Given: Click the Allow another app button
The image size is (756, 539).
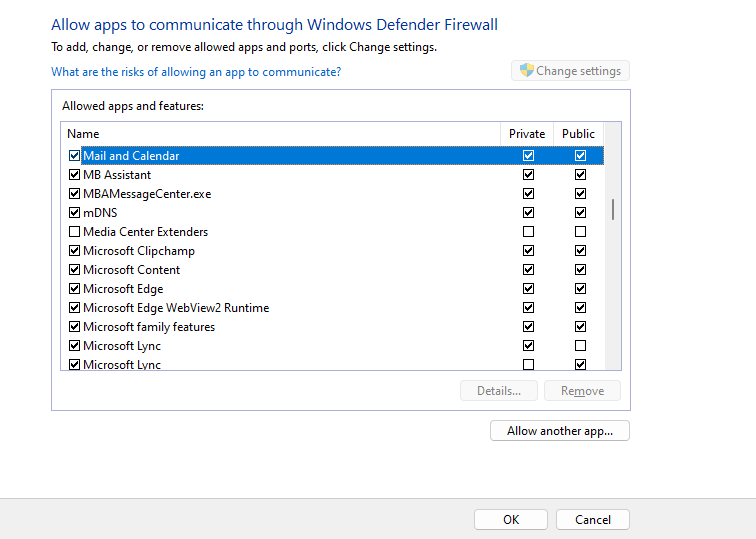Looking at the screenshot, I should 560,431.
